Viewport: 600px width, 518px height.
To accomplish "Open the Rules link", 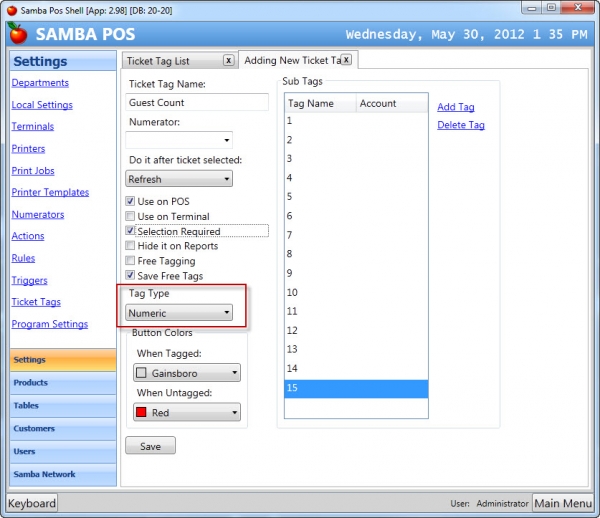I will pos(23,258).
